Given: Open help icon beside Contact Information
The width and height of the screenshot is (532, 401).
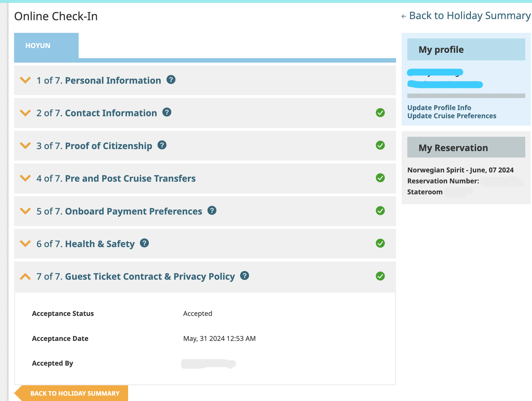Looking at the screenshot, I should (167, 112).
